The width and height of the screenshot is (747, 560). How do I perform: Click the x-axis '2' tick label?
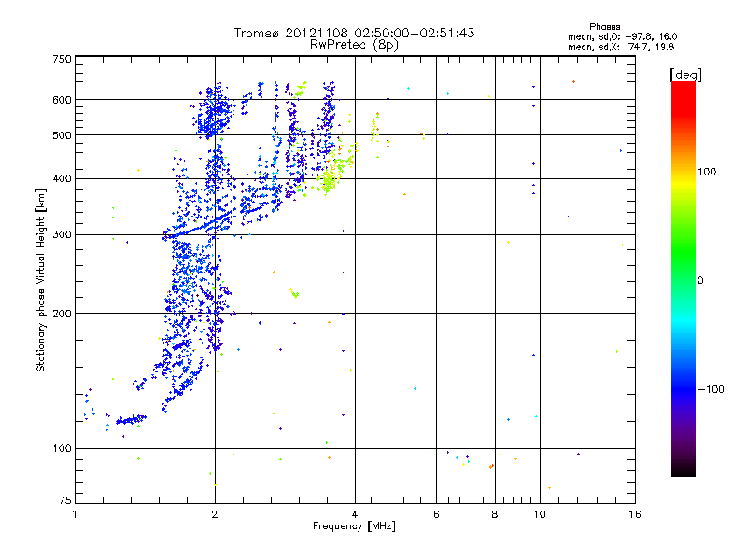pyautogui.click(x=215, y=514)
